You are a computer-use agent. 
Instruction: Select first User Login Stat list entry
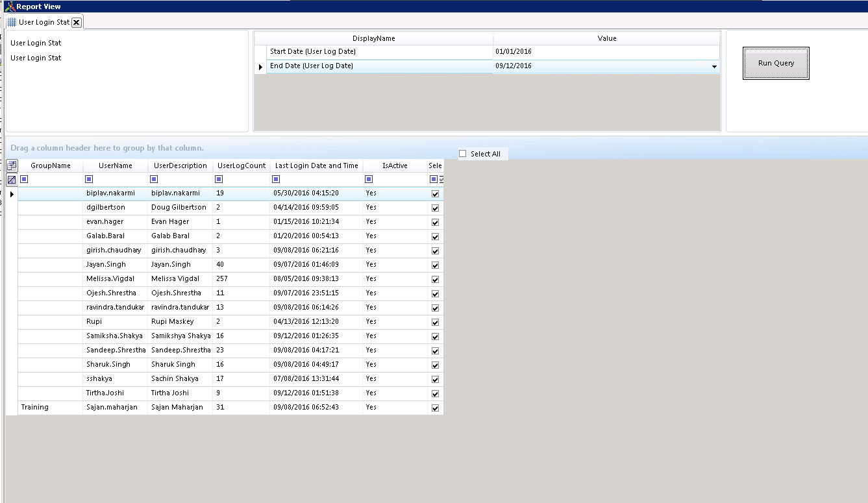[x=36, y=43]
